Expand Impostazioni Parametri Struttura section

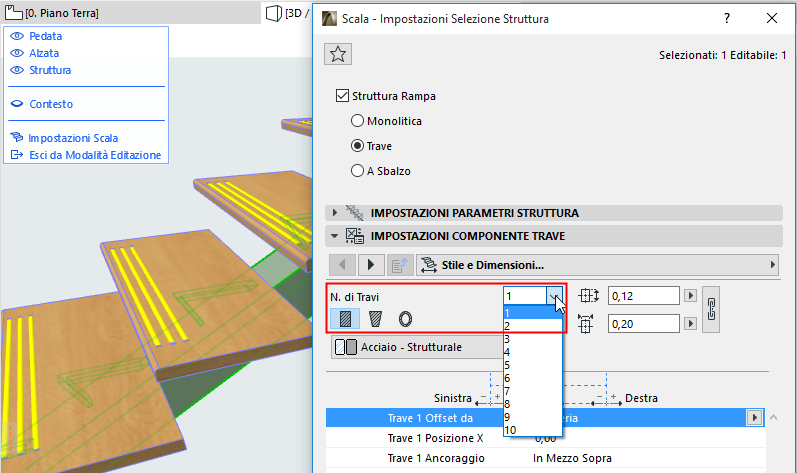click(334, 212)
